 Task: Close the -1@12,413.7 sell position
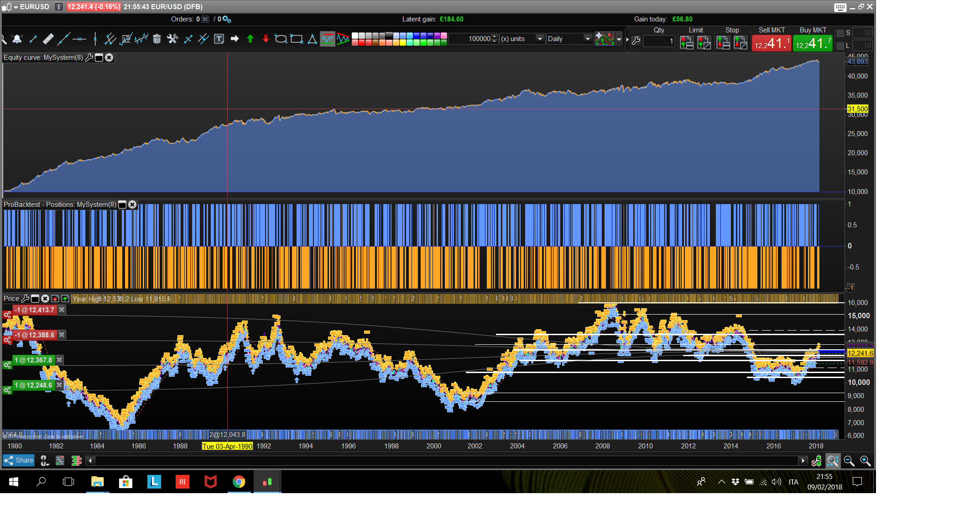(62, 310)
